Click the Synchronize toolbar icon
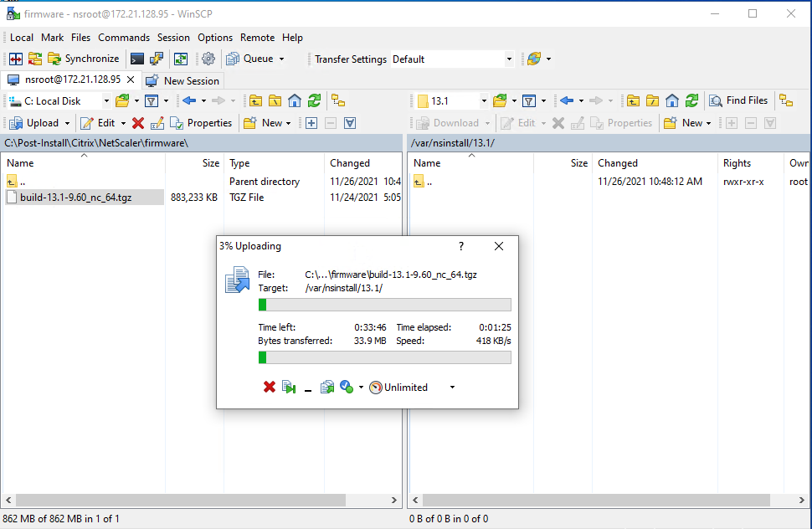 [53, 58]
